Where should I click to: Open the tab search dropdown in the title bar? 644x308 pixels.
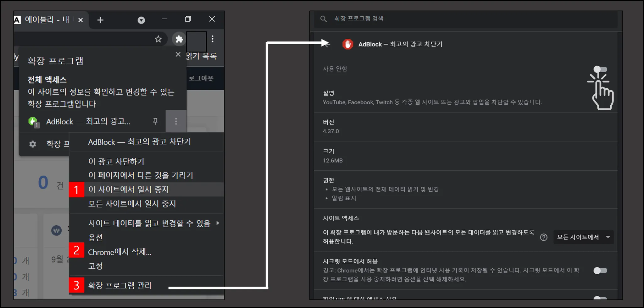click(x=141, y=20)
